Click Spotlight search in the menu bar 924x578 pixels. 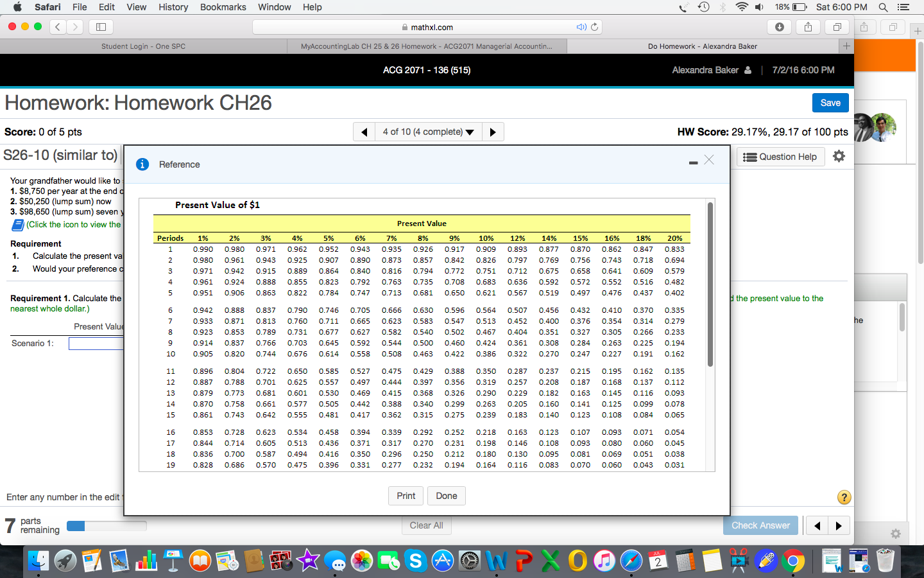pos(883,7)
